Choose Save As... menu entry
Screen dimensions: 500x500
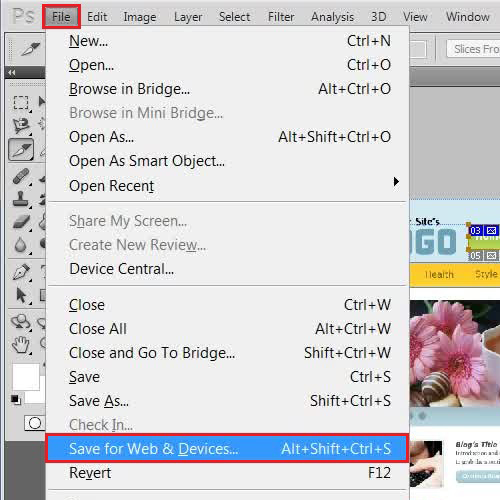coord(228,401)
